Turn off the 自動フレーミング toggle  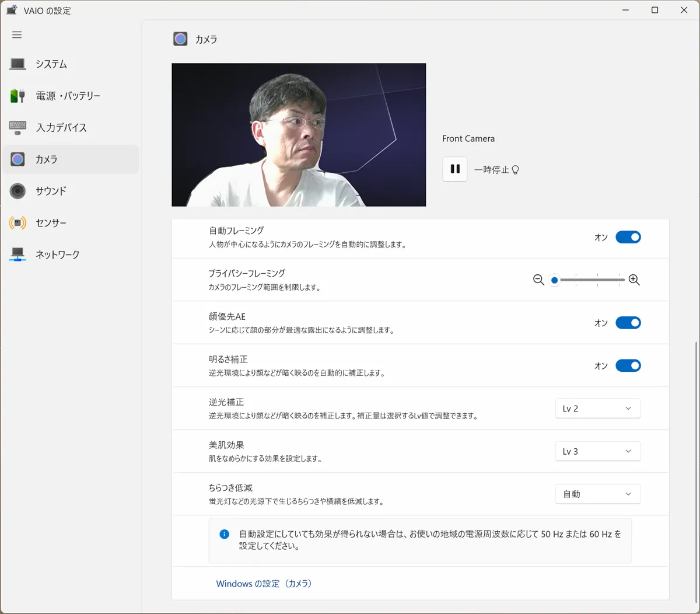click(x=628, y=237)
